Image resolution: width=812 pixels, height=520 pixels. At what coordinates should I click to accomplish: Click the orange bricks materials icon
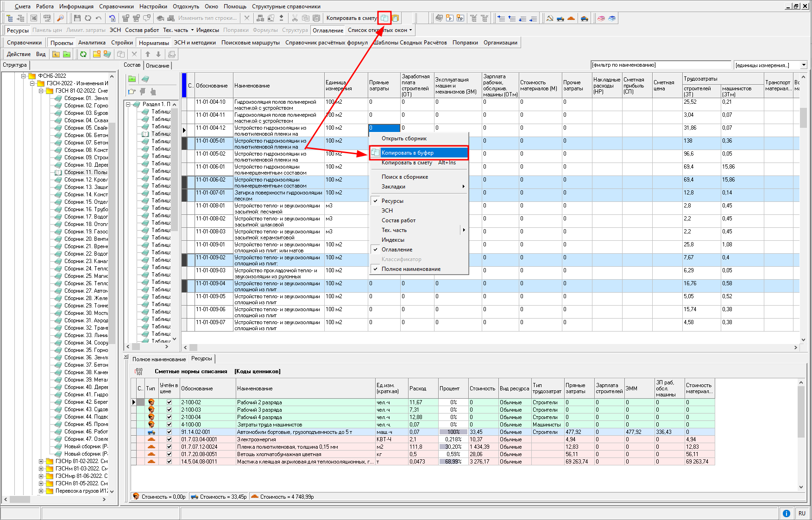click(x=571, y=19)
